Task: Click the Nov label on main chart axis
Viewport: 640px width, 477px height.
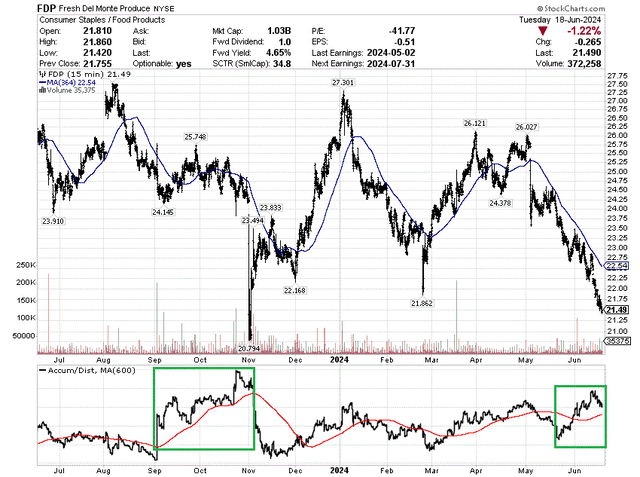Action: click(x=249, y=360)
